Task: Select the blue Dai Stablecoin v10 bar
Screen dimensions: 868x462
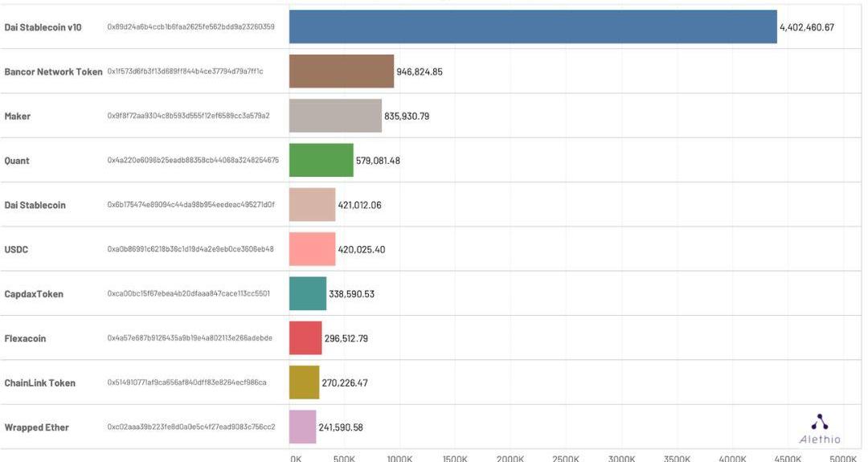Action: click(532, 27)
